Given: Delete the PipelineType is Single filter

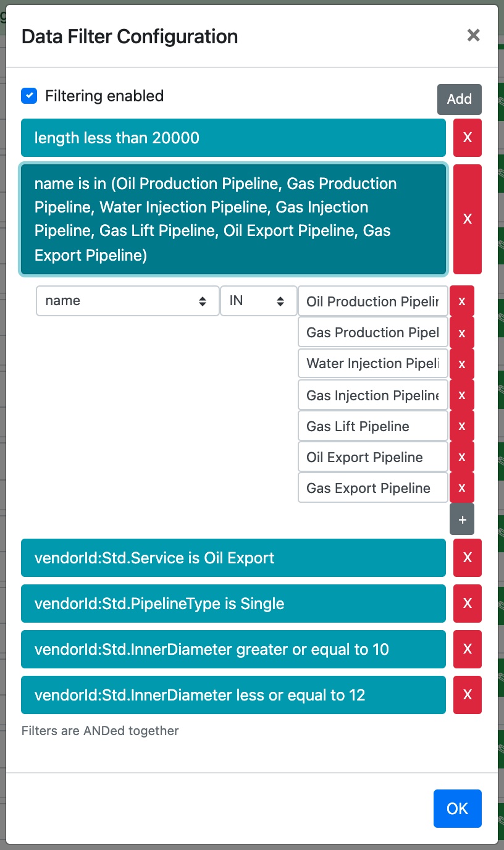Looking at the screenshot, I should click(x=467, y=604).
